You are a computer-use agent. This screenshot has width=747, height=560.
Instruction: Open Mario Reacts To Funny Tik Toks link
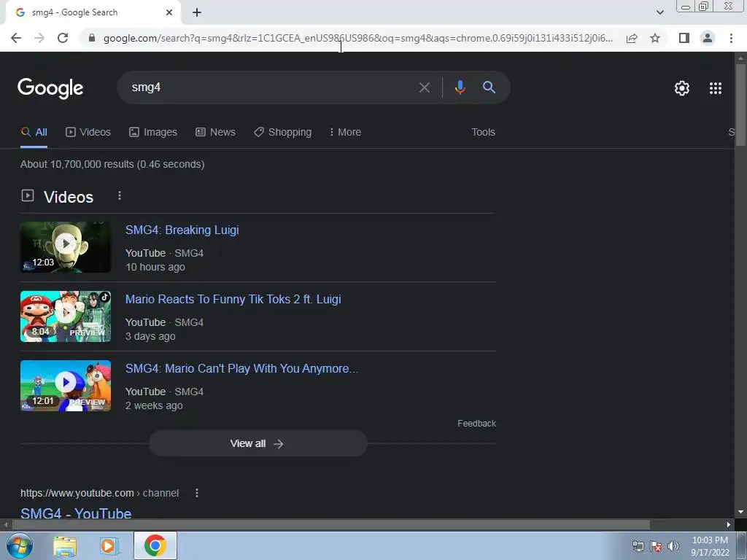233,299
